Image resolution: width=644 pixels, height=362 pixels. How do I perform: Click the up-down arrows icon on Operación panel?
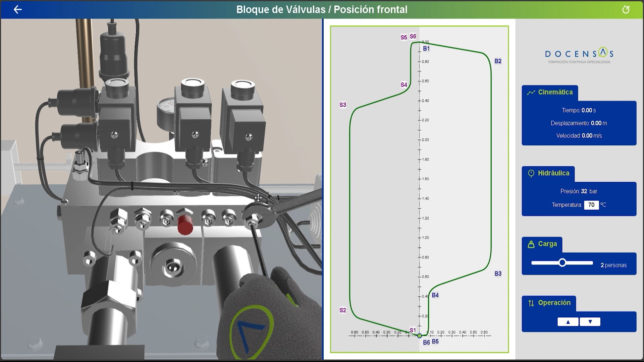point(531,303)
